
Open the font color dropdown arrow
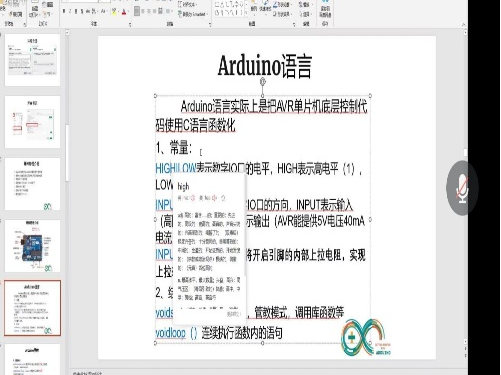(x=128, y=12)
